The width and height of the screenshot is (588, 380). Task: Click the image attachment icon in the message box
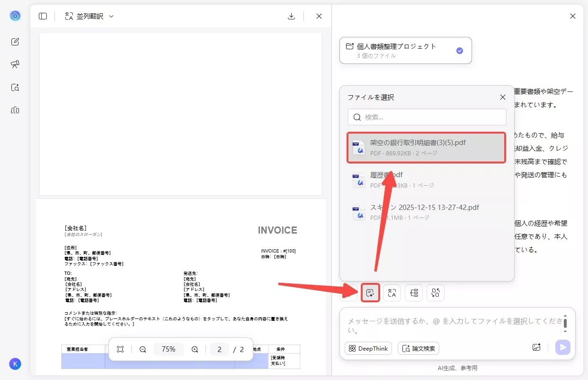click(536, 347)
